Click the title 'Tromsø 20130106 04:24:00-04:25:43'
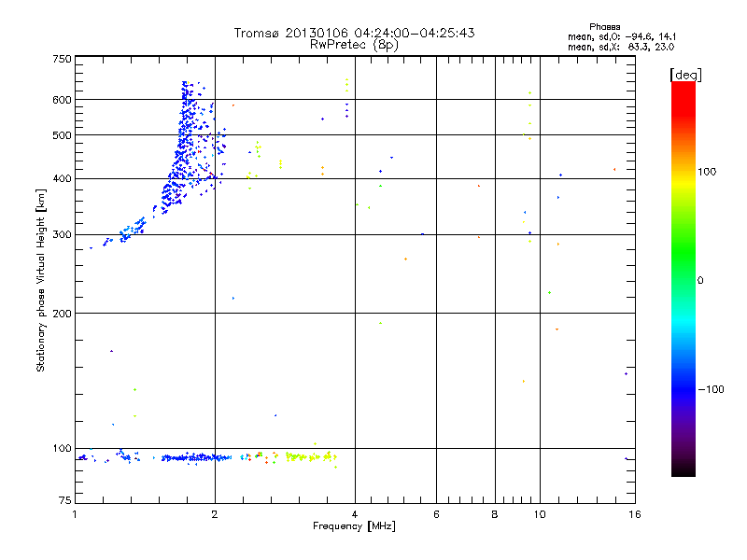Image resolution: width=747 pixels, height=560 pixels. [354, 33]
